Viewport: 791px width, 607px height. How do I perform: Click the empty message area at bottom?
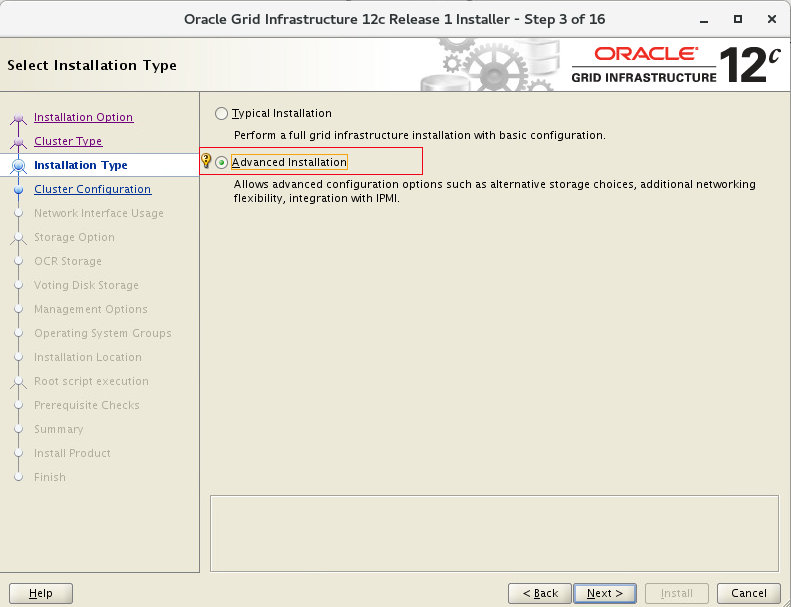click(x=494, y=533)
